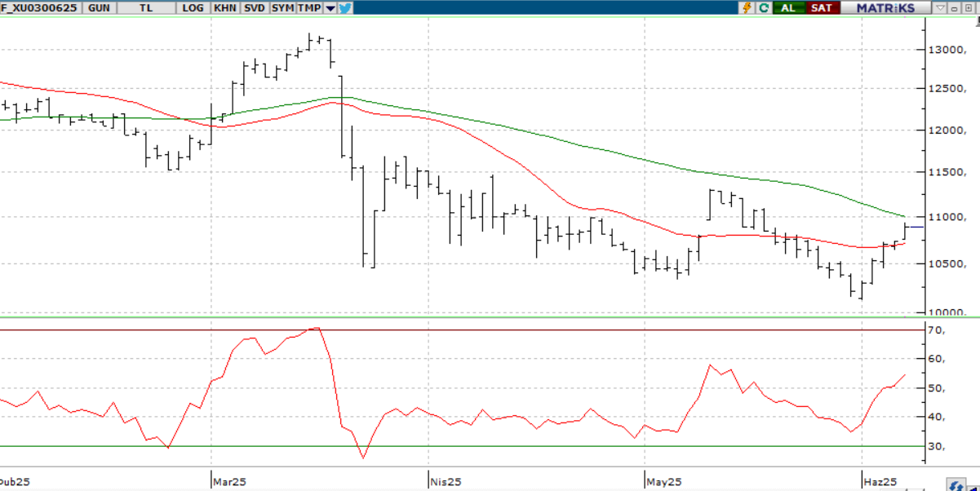Change the TL currency setting

147,7
